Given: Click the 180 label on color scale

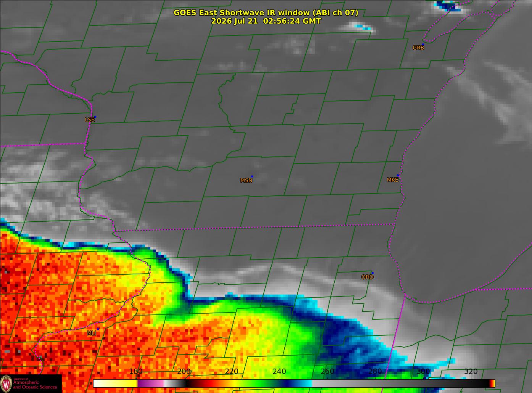Looking at the screenshot, I should 136,372.
